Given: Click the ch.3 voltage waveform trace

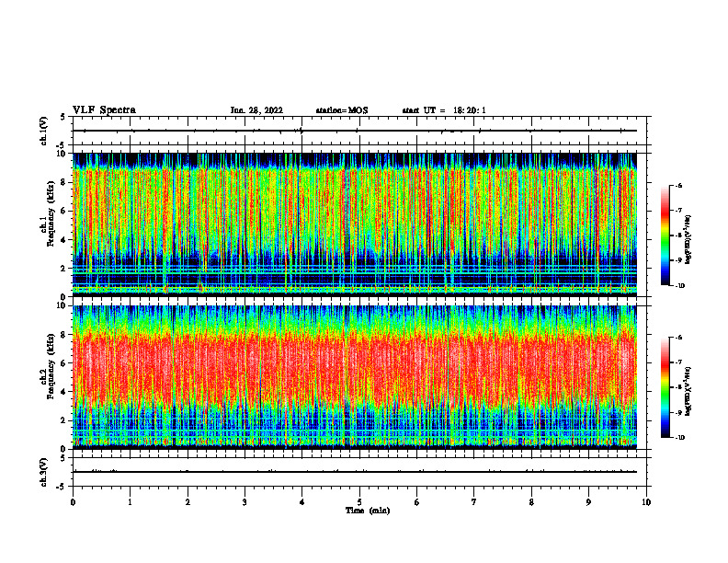Looking at the screenshot, I should click(x=354, y=472).
